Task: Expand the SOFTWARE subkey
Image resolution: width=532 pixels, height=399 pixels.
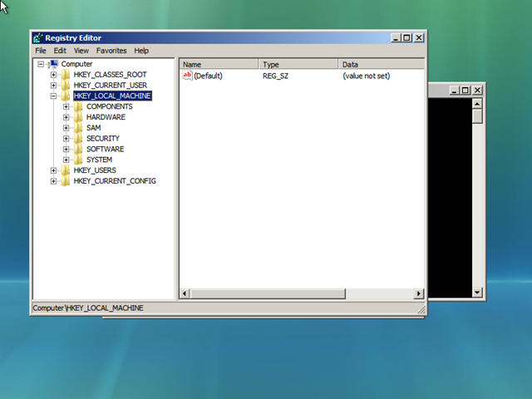Action: point(66,149)
